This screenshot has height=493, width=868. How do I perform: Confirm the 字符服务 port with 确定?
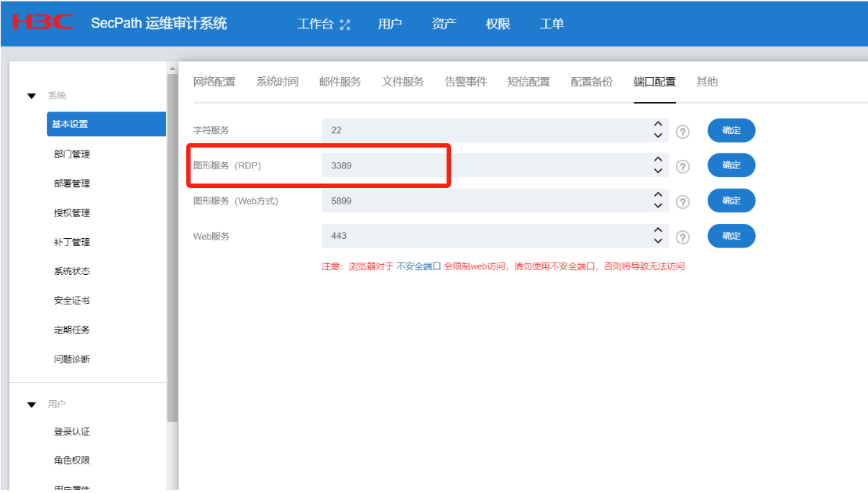[x=731, y=130]
